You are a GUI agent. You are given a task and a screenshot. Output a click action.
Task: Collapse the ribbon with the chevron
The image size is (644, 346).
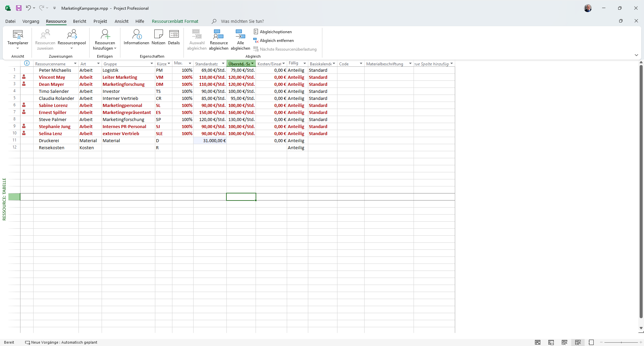[636, 55]
